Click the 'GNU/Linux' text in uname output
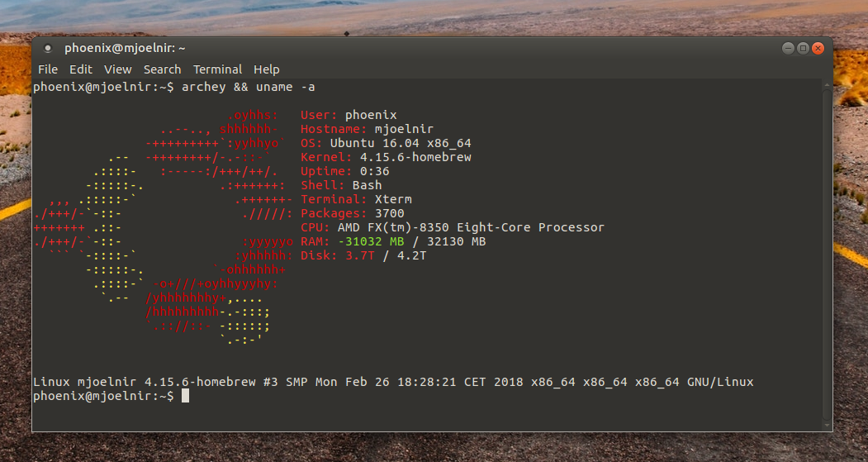 point(720,382)
